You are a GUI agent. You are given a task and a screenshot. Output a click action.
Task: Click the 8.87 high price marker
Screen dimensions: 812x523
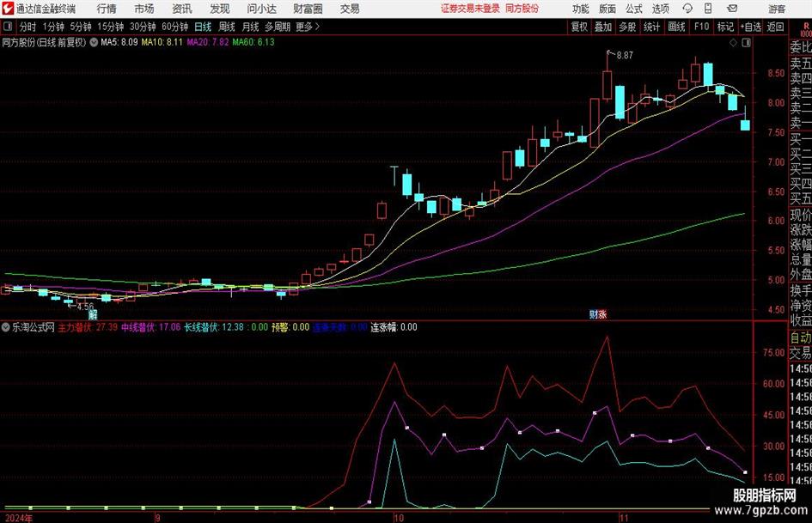(625, 56)
